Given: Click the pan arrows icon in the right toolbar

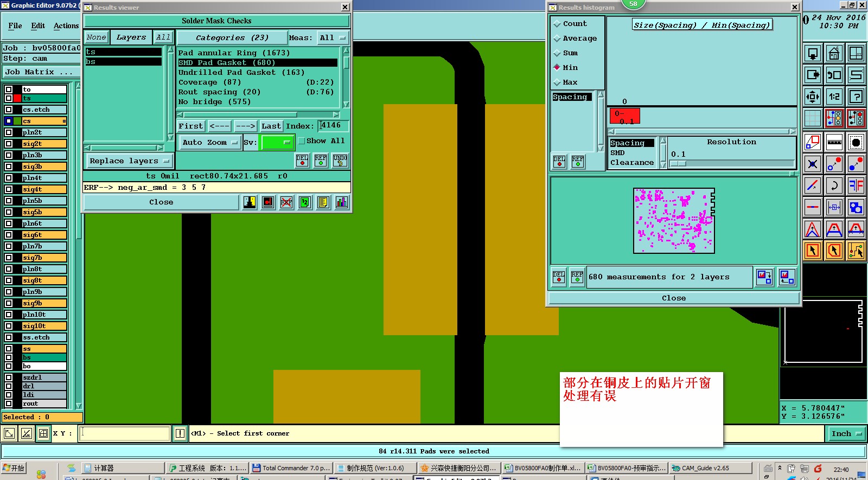Looking at the screenshot, I should coord(812,97).
